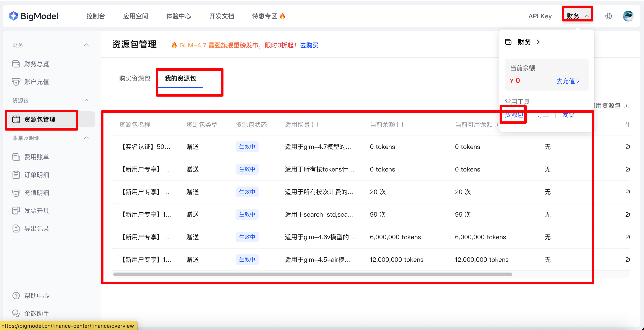
Task: Collapse the 账单及明细 sidebar section
Action: [x=86, y=138]
